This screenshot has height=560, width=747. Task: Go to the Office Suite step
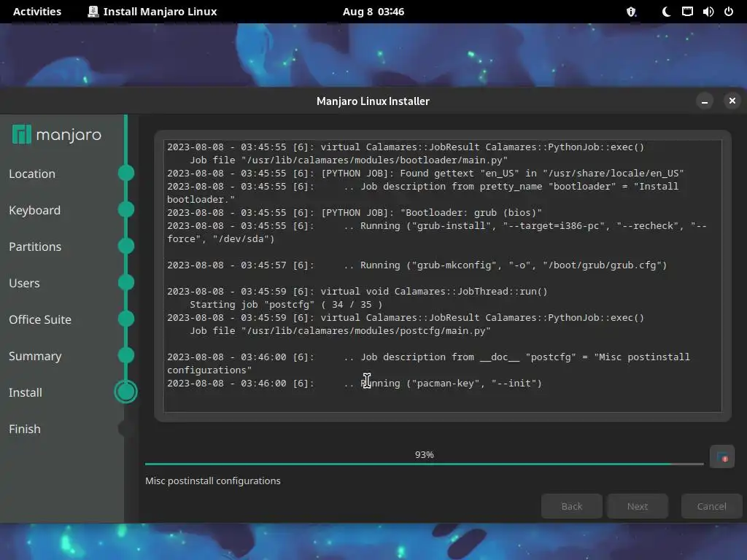(40, 319)
